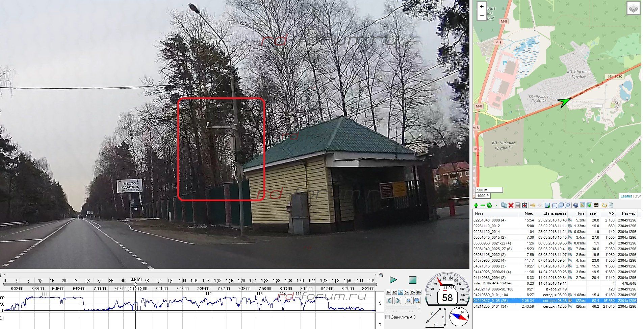Screen dimensions: 644x329
Task: Click the floppy disk save icon
Action: tap(517, 206)
